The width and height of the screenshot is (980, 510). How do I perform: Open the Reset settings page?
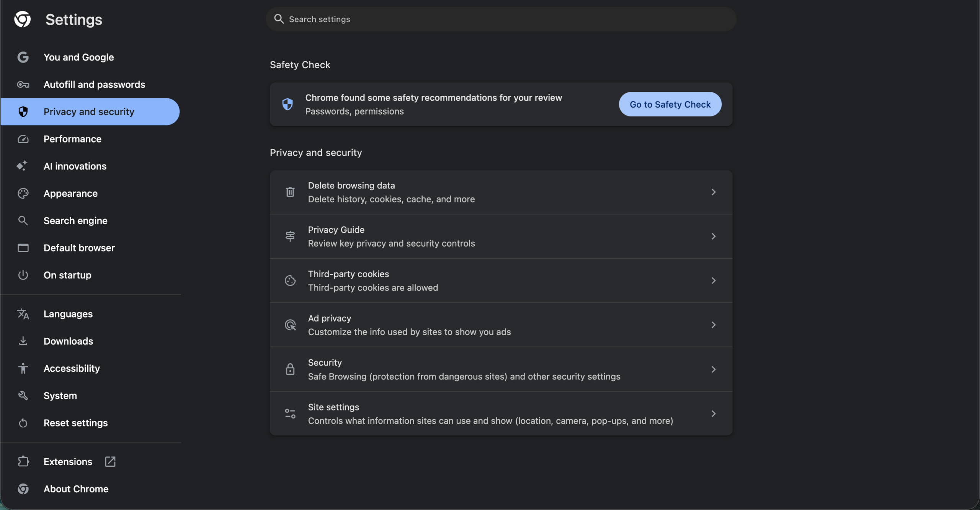pos(90,423)
